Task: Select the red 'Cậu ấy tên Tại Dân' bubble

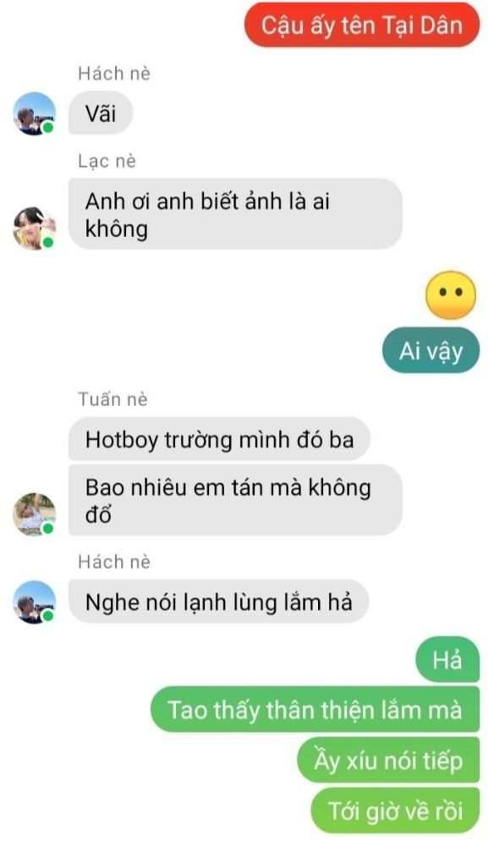Action: pyautogui.click(x=362, y=25)
